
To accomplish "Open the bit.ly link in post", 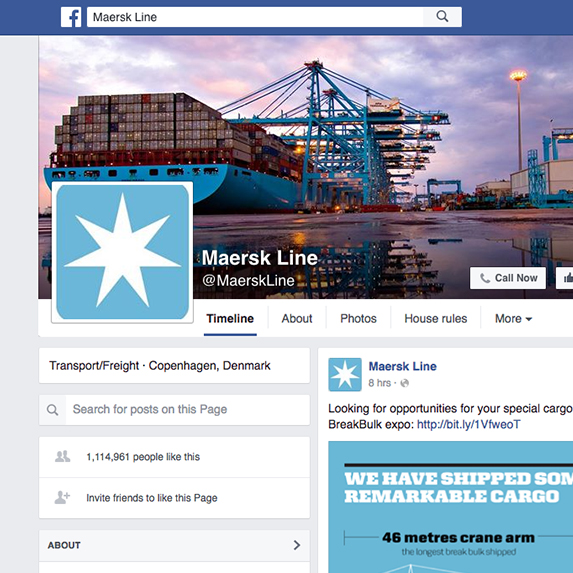I will pos(468,424).
